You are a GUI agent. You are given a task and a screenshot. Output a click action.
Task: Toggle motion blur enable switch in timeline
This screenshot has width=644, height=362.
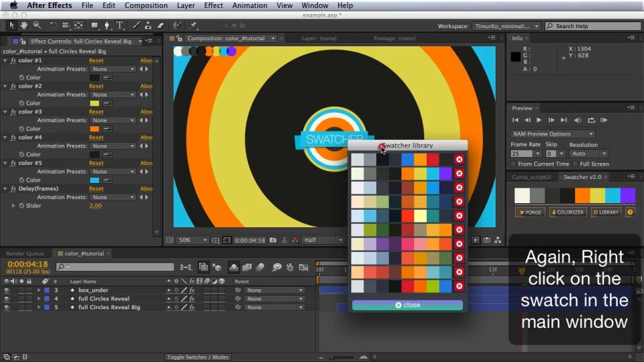click(x=260, y=267)
